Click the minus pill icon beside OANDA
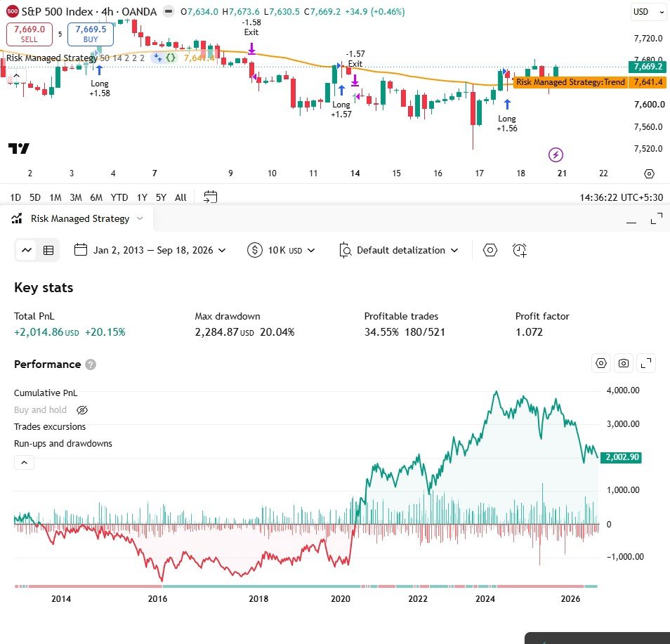Viewport: 670px width, 644px height. [x=169, y=11]
